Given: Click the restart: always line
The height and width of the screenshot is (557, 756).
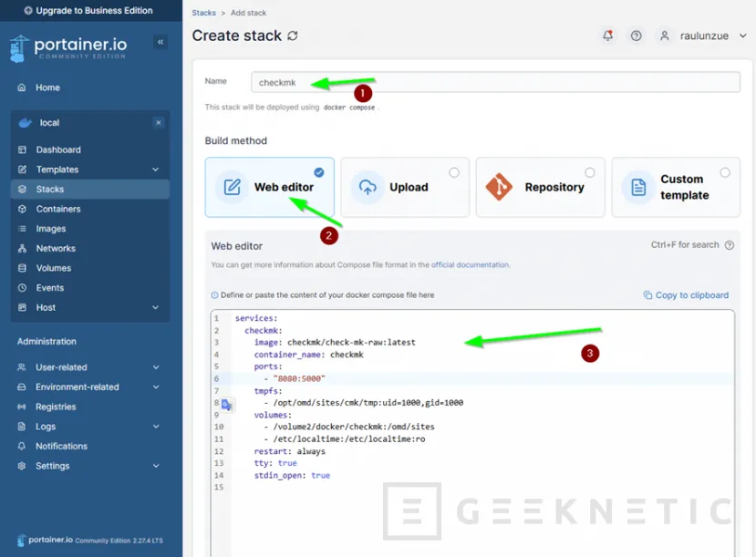Looking at the screenshot, I should pos(290,451).
